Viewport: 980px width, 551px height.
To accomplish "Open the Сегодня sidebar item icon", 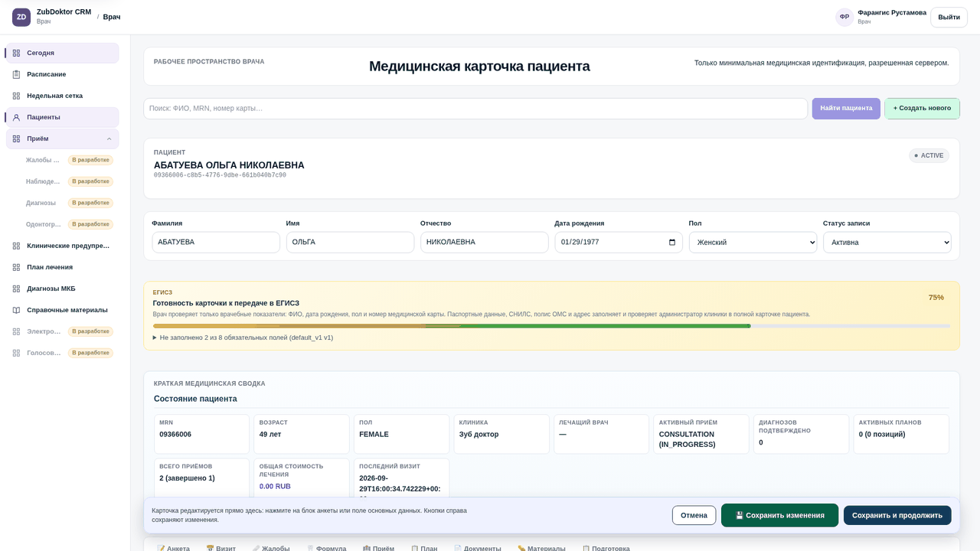I will [x=16, y=53].
